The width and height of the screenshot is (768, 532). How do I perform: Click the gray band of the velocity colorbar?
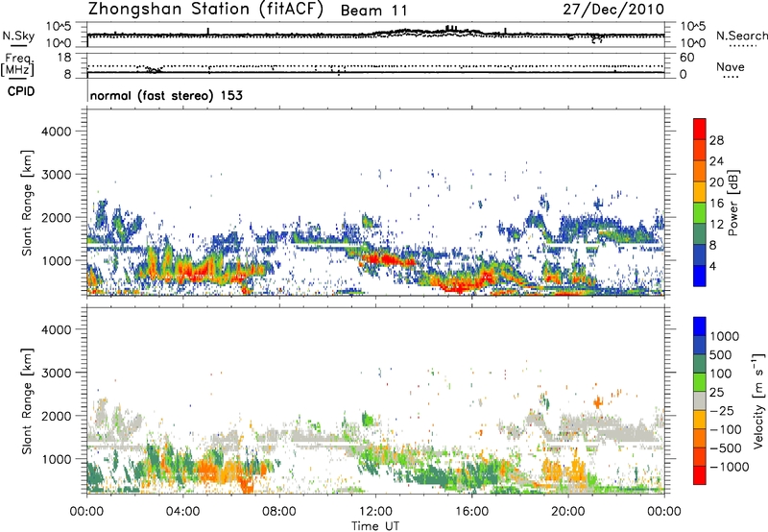pos(700,401)
